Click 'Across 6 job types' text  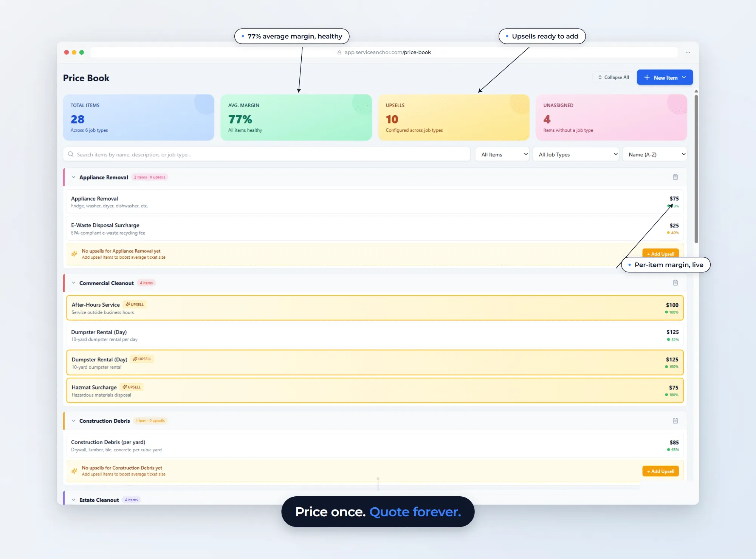[89, 130]
